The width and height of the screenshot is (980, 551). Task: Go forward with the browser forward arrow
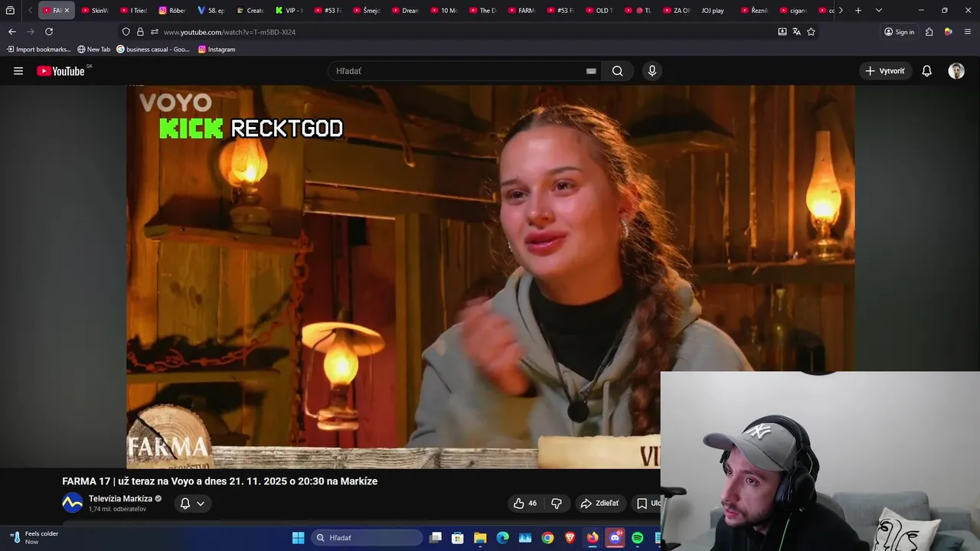pos(30,32)
